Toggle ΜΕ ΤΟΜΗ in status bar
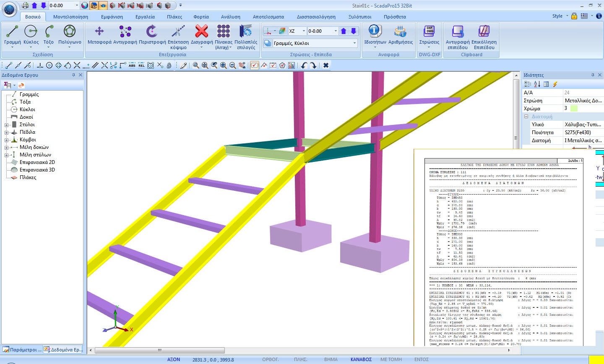This screenshot has height=364, width=604. pyautogui.click(x=391, y=359)
